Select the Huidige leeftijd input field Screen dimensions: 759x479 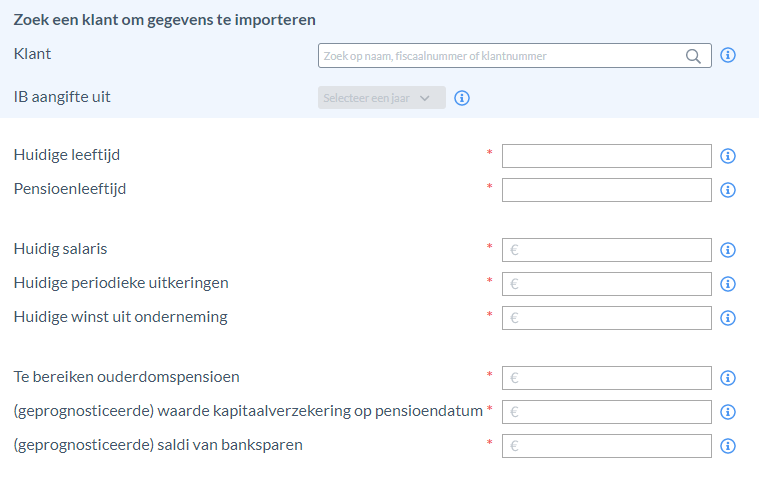click(x=607, y=156)
